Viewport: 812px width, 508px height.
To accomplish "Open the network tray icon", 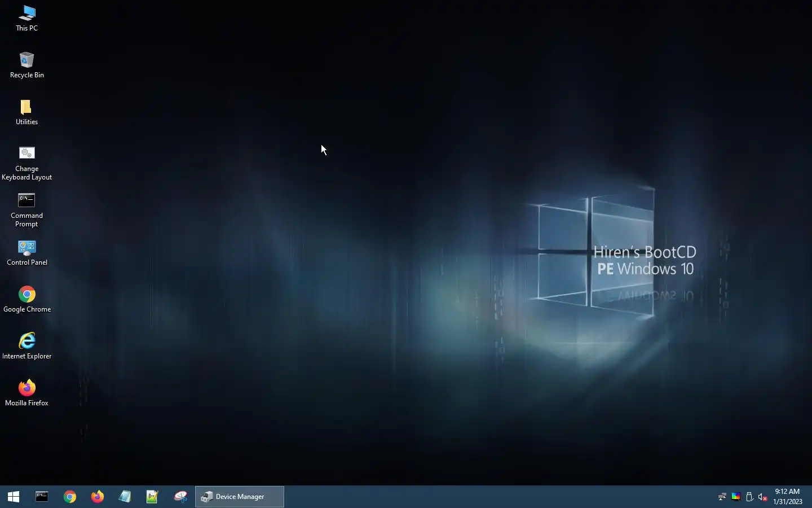I will point(722,497).
